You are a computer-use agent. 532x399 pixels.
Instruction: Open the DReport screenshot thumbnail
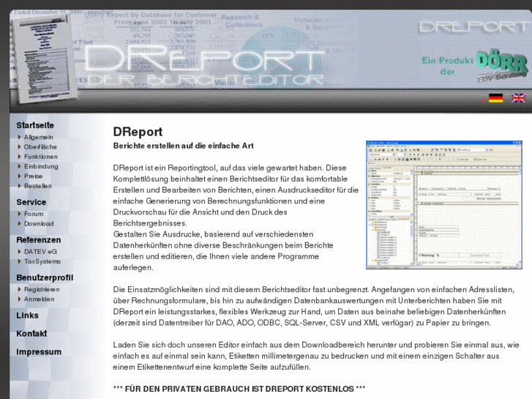(443, 205)
